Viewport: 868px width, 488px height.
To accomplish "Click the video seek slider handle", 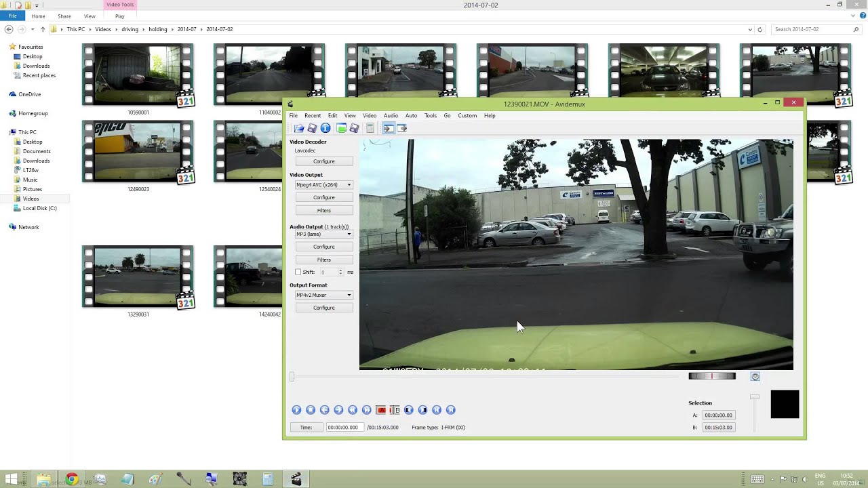I will point(292,377).
